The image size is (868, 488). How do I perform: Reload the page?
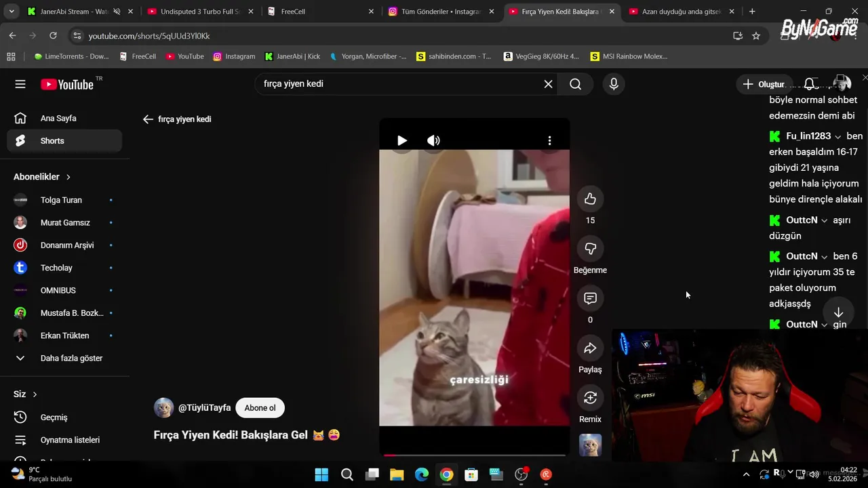tap(53, 35)
